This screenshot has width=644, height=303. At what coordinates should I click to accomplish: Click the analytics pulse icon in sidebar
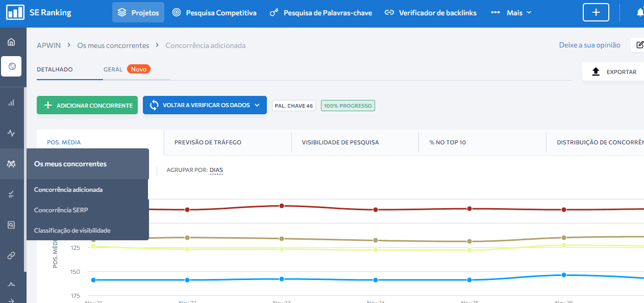(x=11, y=133)
